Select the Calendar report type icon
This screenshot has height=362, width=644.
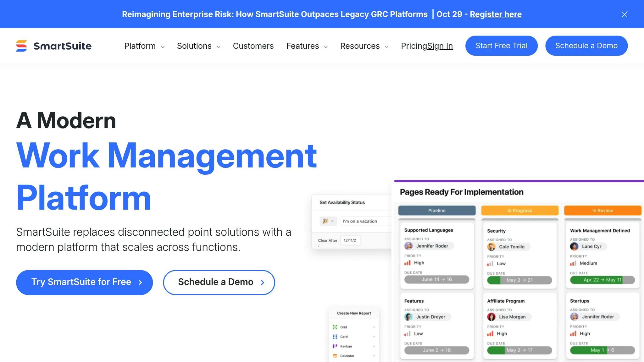pyautogui.click(x=335, y=355)
